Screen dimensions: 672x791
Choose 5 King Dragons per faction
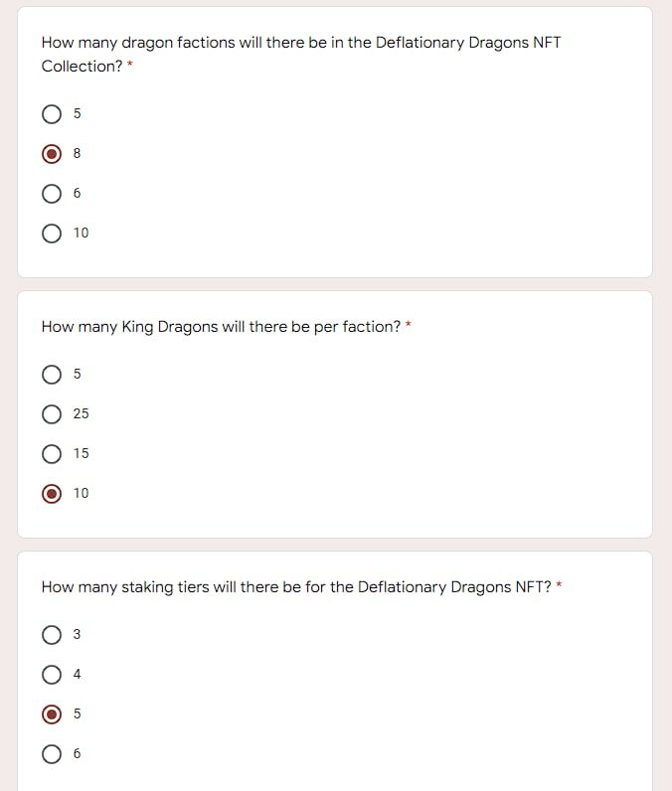pyautogui.click(x=52, y=375)
